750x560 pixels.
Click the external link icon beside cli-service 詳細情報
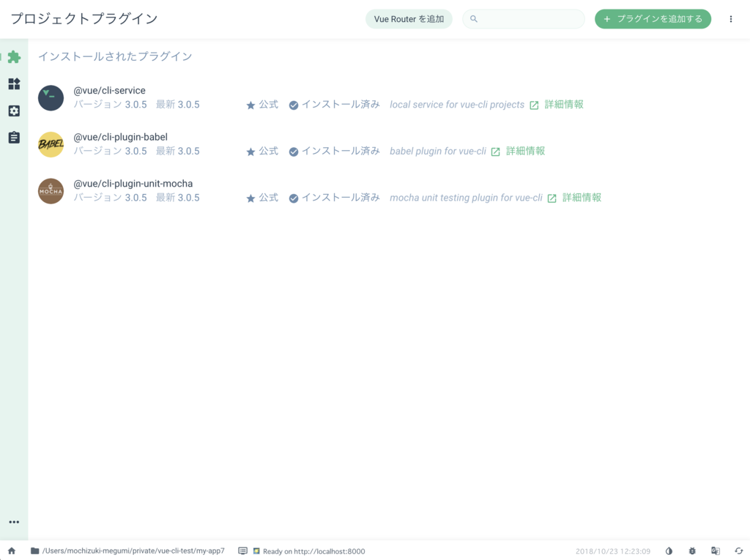click(534, 105)
